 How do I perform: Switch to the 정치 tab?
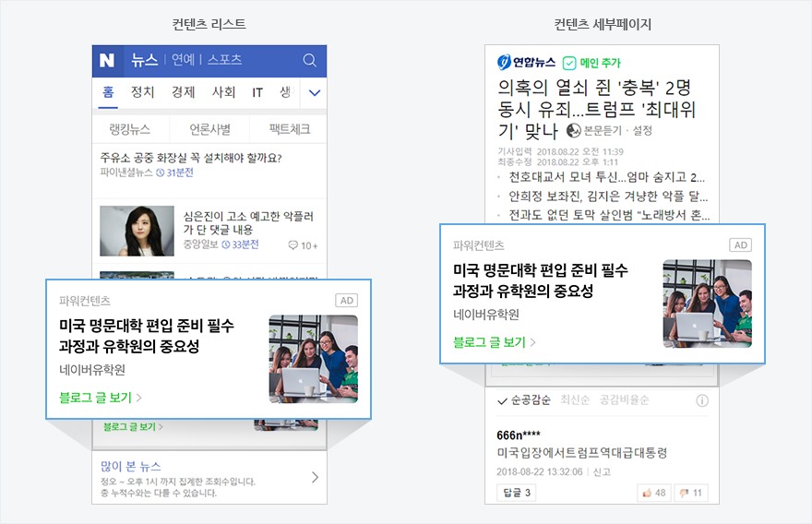tap(142, 92)
